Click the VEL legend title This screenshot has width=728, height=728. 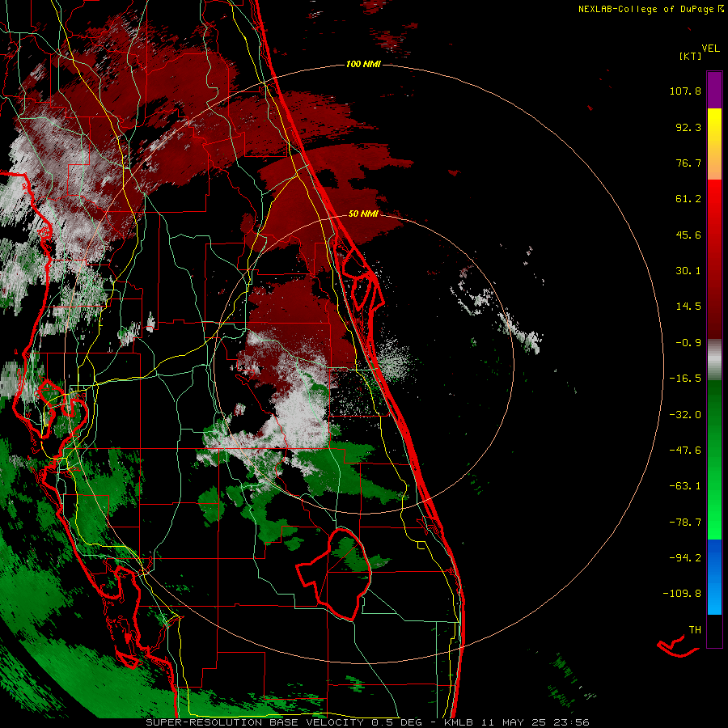pyautogui.click(x=710, y=49)
